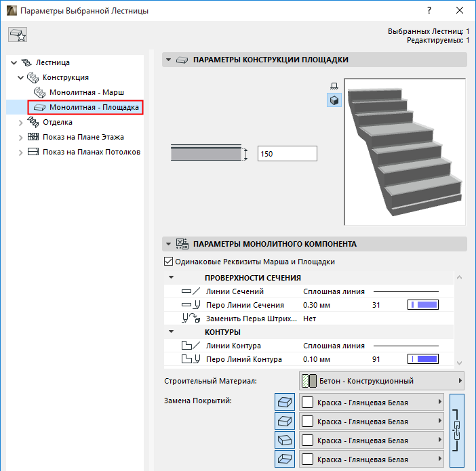Click the Отделка finish icon

coord(33,122)
